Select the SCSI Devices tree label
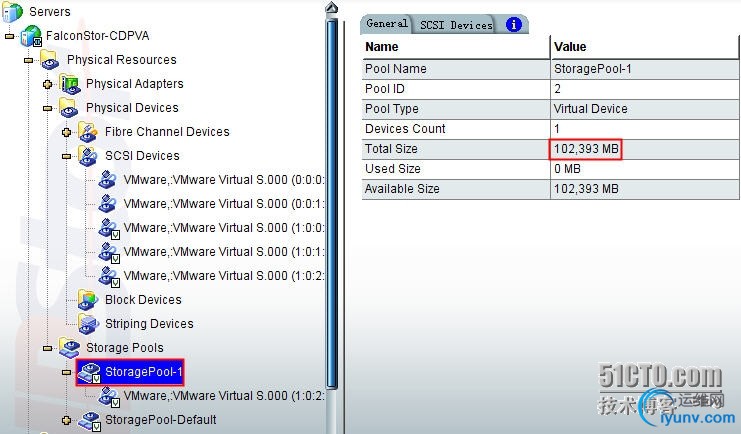The width and height of the screenshot is (741, 434). 142,156
